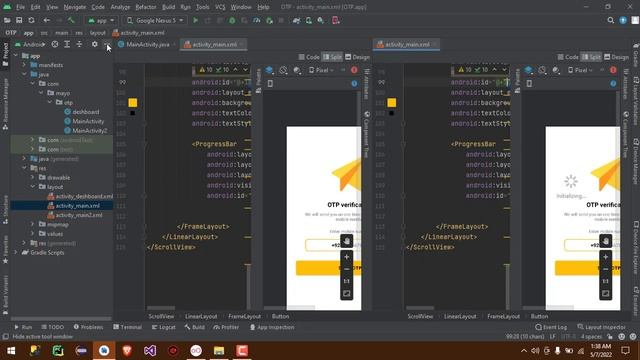Select Code view in left editor

309,57
